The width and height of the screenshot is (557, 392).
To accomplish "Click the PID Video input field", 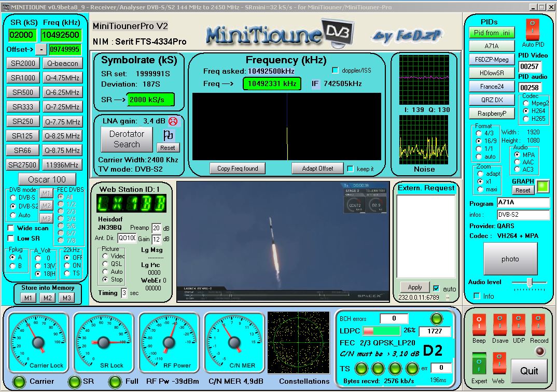I will pyautogui.click(x=530, y=66).
